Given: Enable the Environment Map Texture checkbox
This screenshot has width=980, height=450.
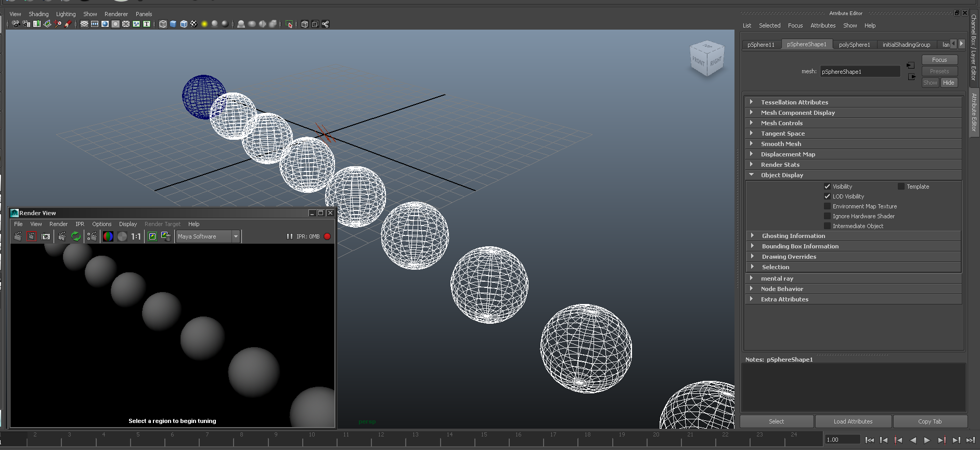Looking at the screenshot, I should click(827, 206).
